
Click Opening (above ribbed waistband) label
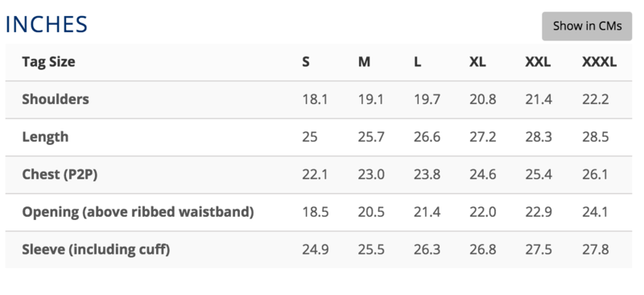tap(138, 212)
